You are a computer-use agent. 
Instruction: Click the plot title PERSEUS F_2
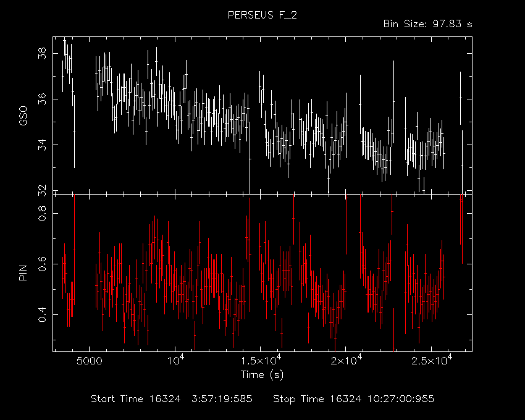[x=262, y=15]
